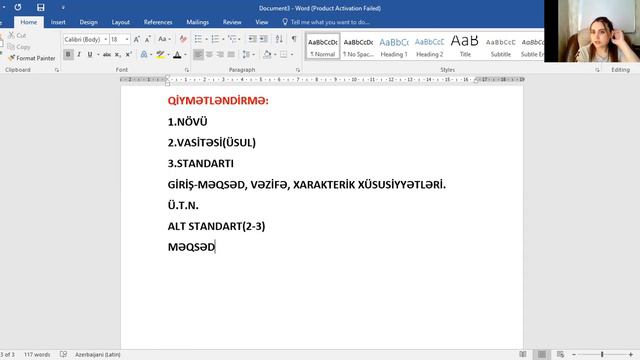Switch to the Layout tab

(x=120, y=22)
